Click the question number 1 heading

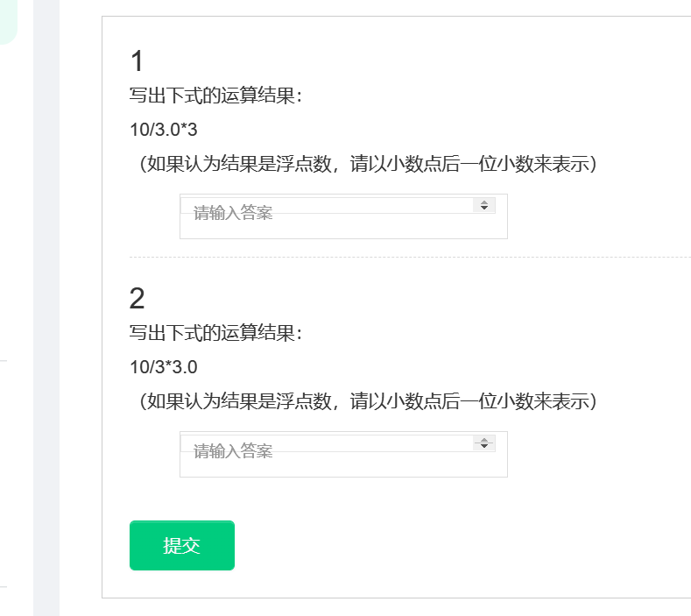(x=137, y=61)
